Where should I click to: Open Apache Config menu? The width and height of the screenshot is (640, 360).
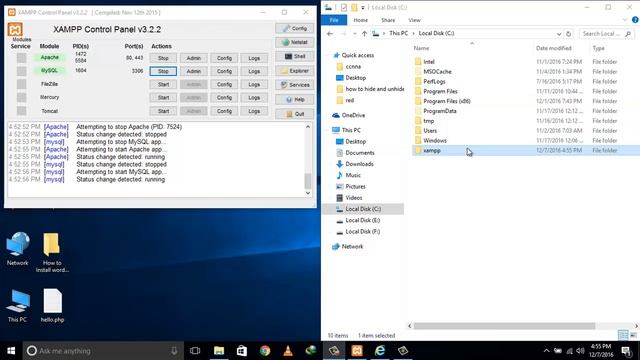pyautogui.click(x=224, y=58)
